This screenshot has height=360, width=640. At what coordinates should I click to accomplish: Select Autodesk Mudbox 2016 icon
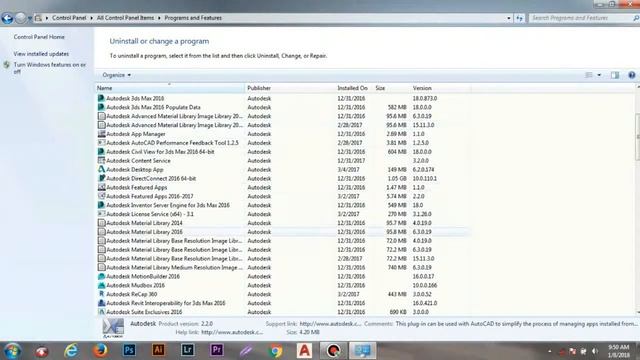point(101,285)
